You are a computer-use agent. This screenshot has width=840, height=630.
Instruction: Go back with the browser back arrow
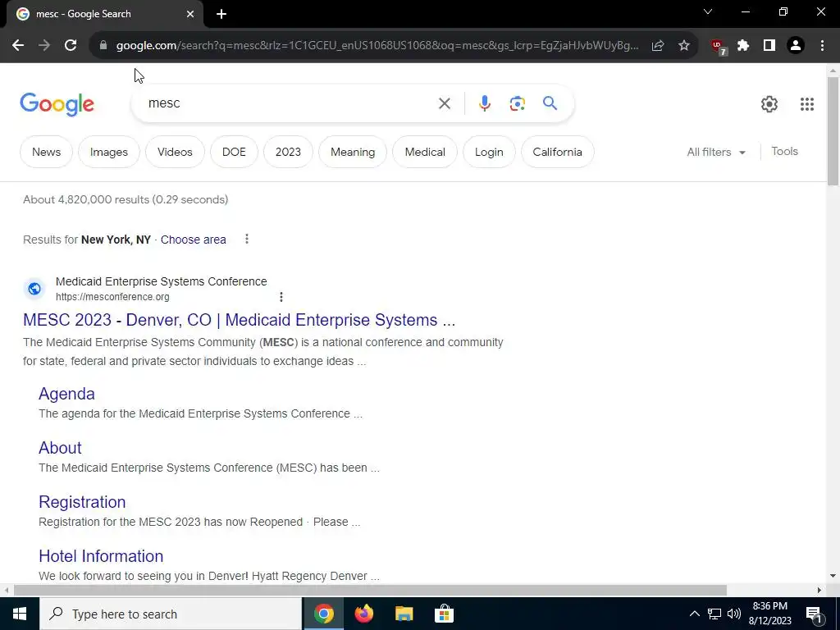(x=18, y=46)
